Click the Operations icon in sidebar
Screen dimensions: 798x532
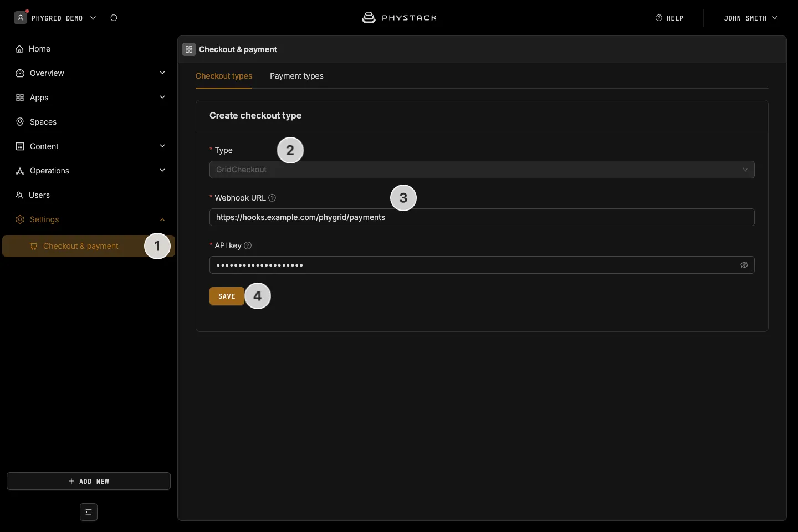click(20, 171)
